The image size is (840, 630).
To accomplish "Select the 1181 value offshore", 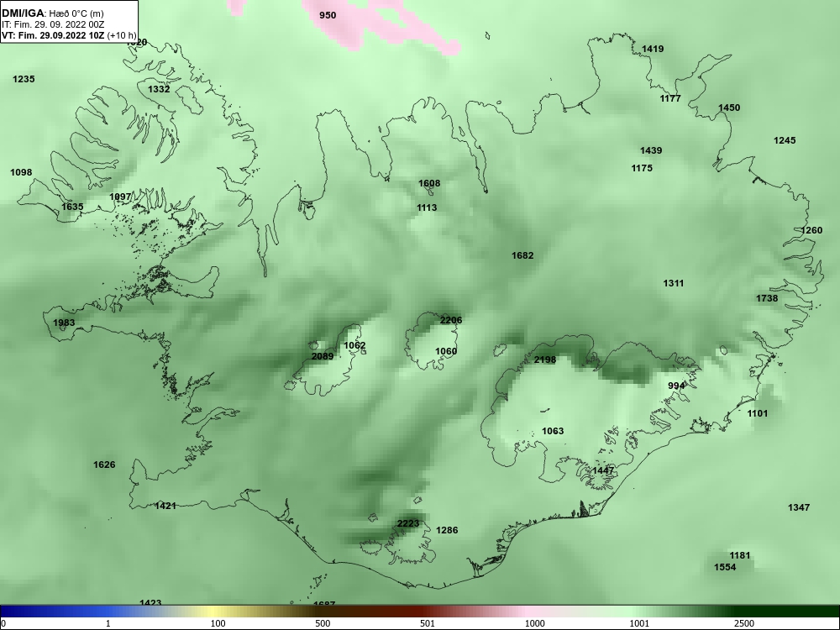I will [740, 555].
